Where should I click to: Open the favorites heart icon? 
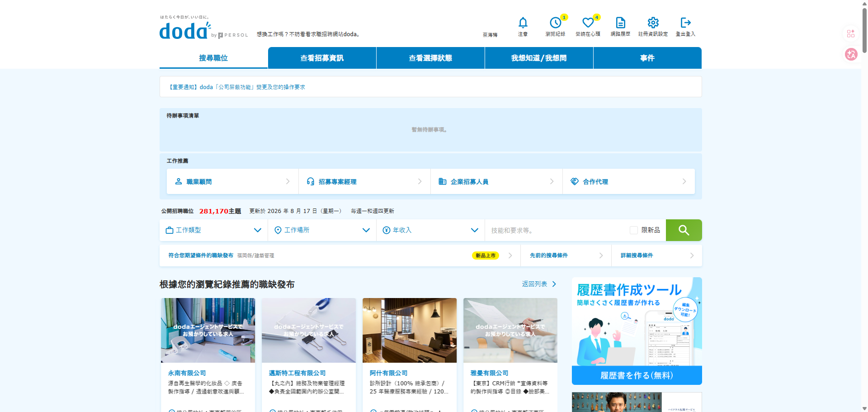[x=588, y=23]
